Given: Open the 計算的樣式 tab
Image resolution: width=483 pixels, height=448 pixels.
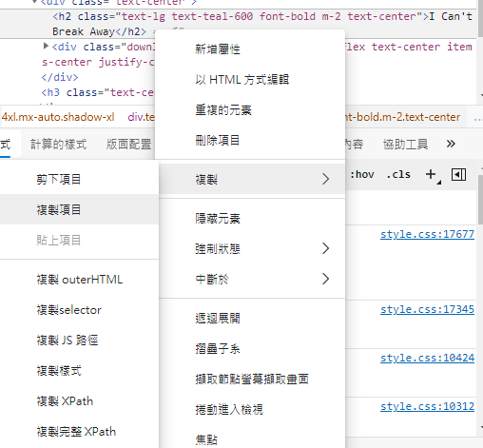Looking at the screenshot, I should pyautogui.click(x=58, y=145).
